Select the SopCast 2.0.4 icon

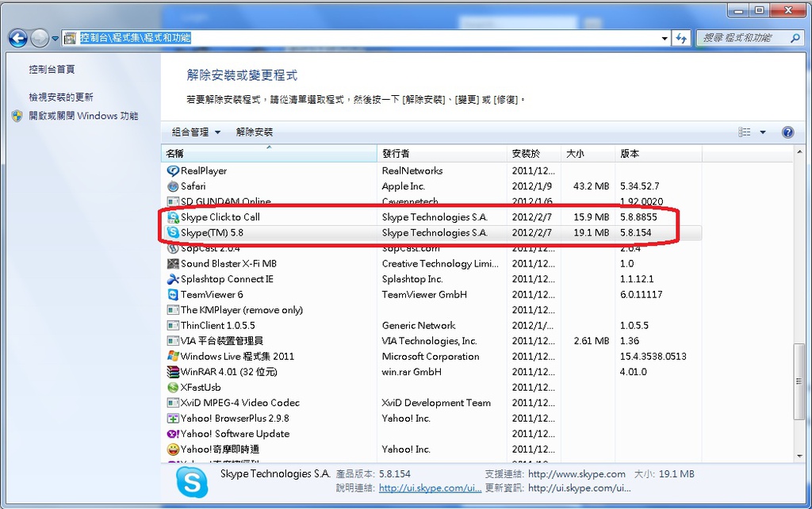point(172,248)
